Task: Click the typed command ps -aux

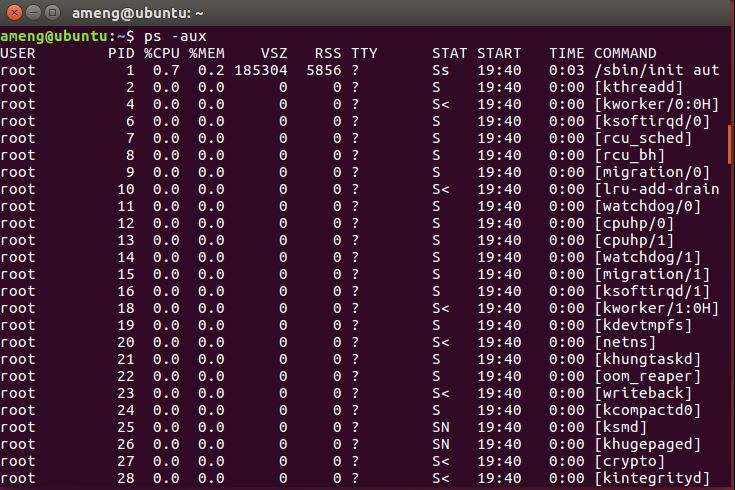Action: point(175,36)
